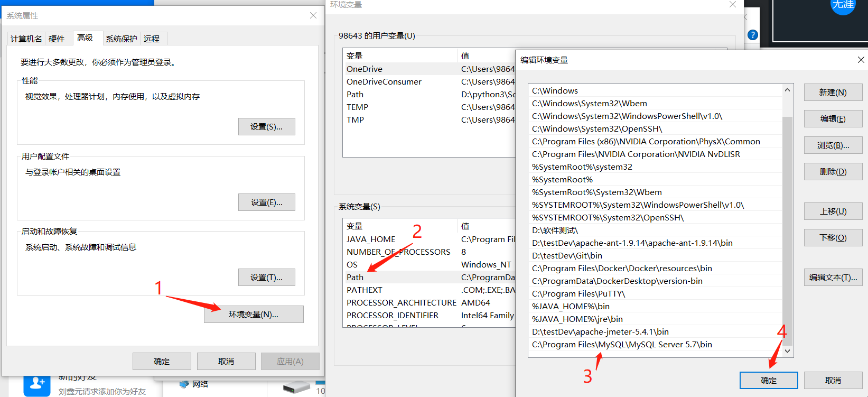
Task: Select the apache-ant-1.9.14\bin entry
Action: pos(655,243)
